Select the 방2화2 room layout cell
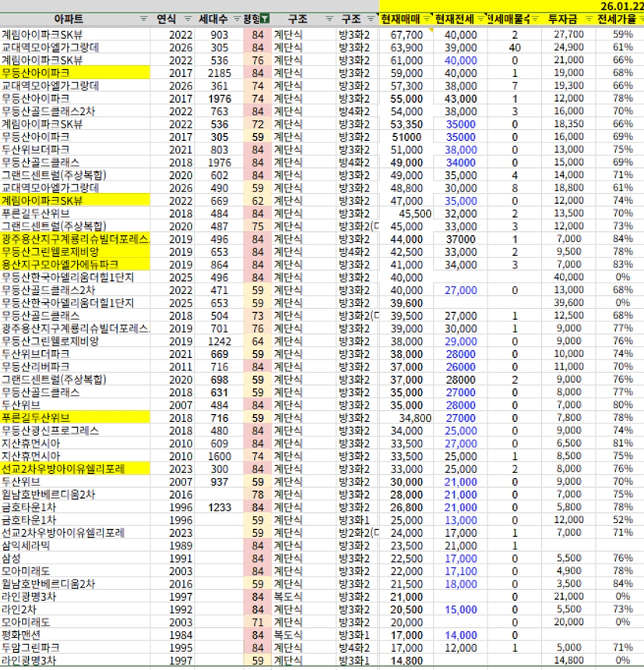 coord(358,532)
